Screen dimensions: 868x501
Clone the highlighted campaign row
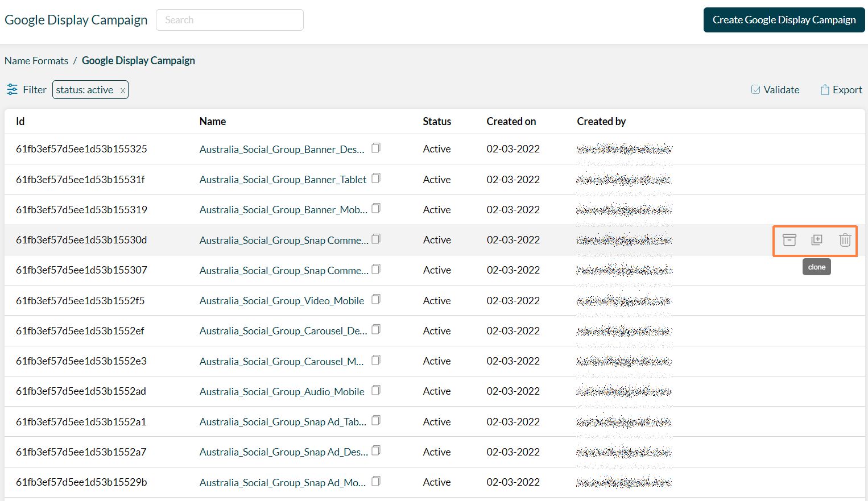coord(817,240)
